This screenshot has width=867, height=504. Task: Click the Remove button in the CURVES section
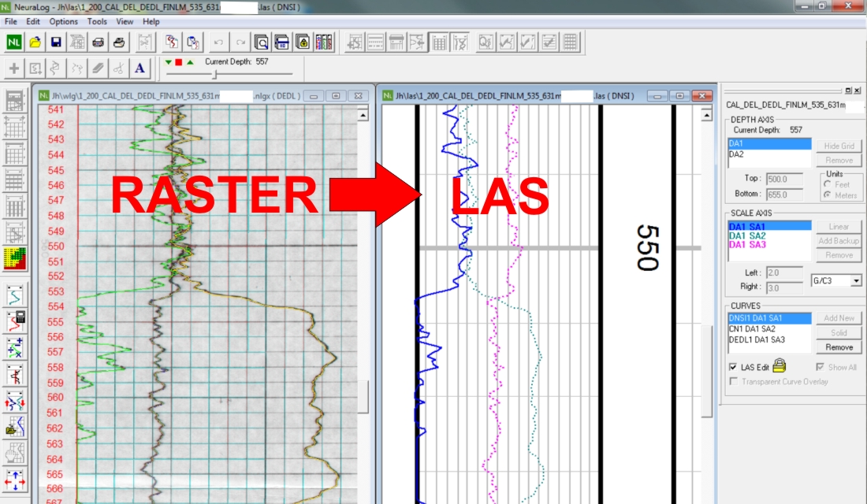839,347
